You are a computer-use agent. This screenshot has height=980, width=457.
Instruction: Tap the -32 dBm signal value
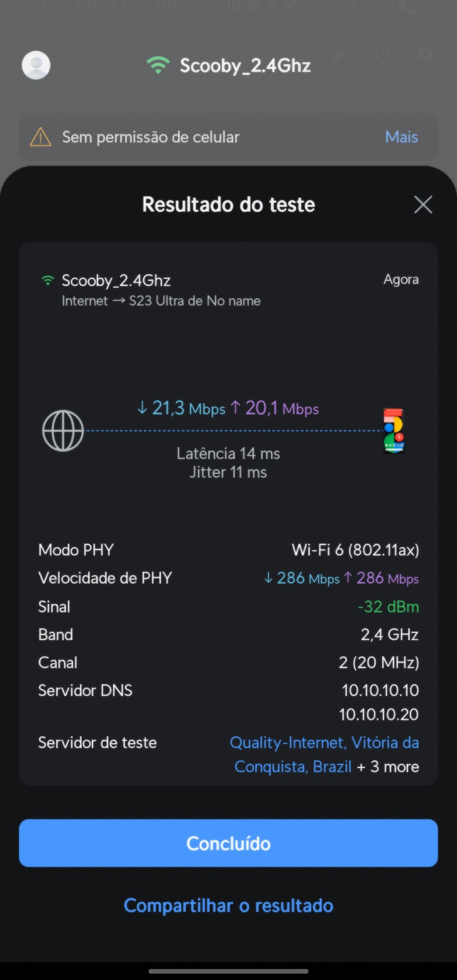[x=388, y=607]
